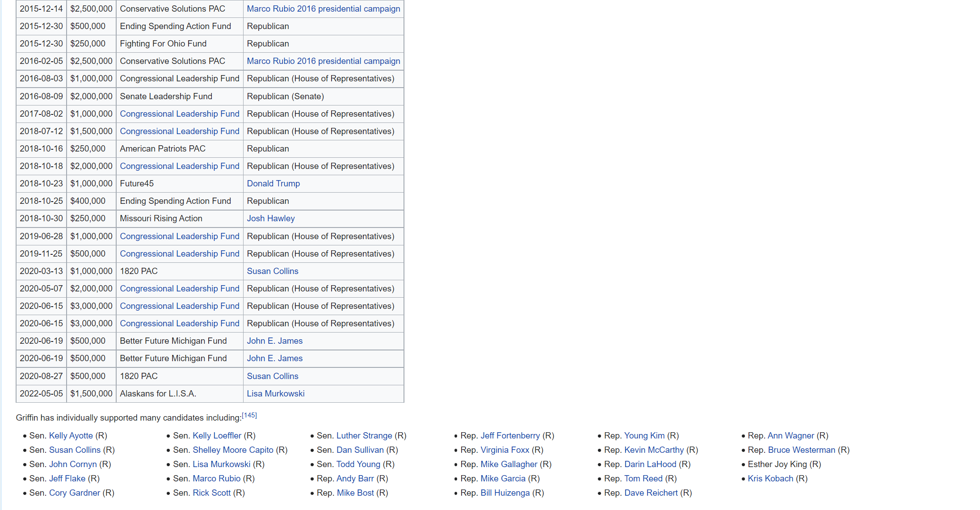This screenshot has width=980, height=510.
Task: Open Rep. Andy Barr link
Action: pos(355,478)
